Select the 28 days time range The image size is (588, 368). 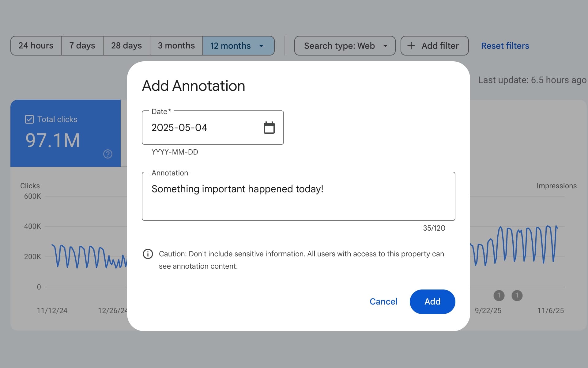tap(126, 45)
